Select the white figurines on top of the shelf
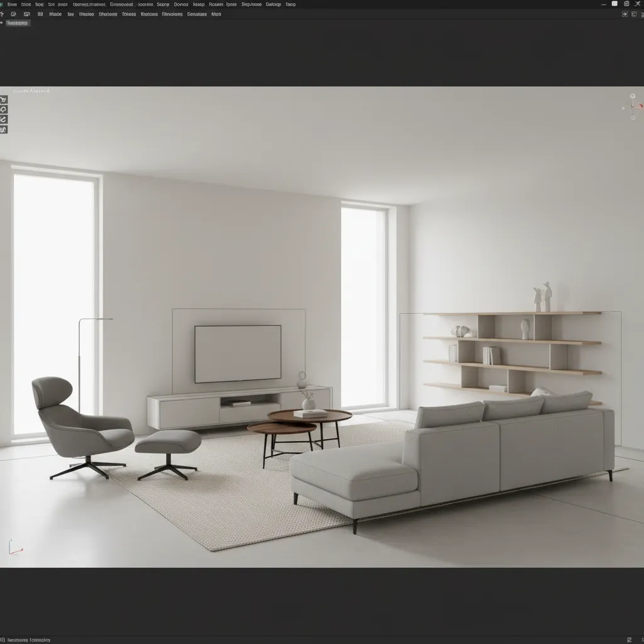The image size is (644, 644). [543, 297]
